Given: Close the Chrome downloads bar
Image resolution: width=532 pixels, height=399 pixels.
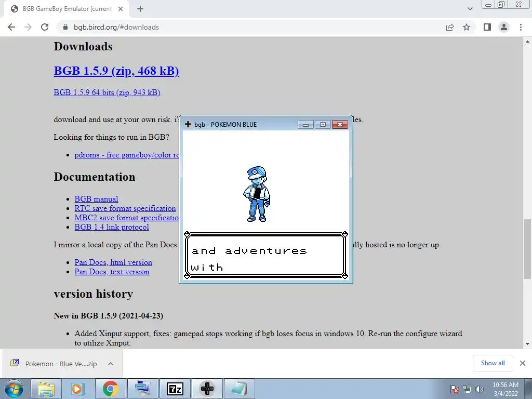Looking at the screenshot, I should 523,363.
